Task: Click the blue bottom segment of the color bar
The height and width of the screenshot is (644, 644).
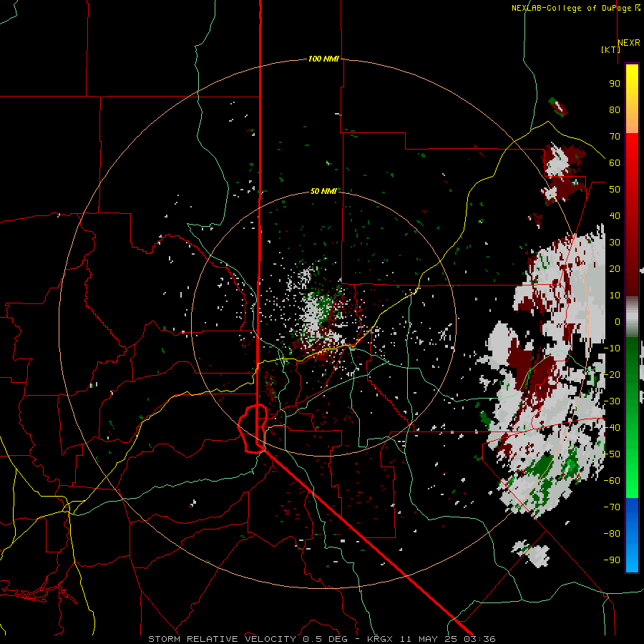Action: pos(632,535)
